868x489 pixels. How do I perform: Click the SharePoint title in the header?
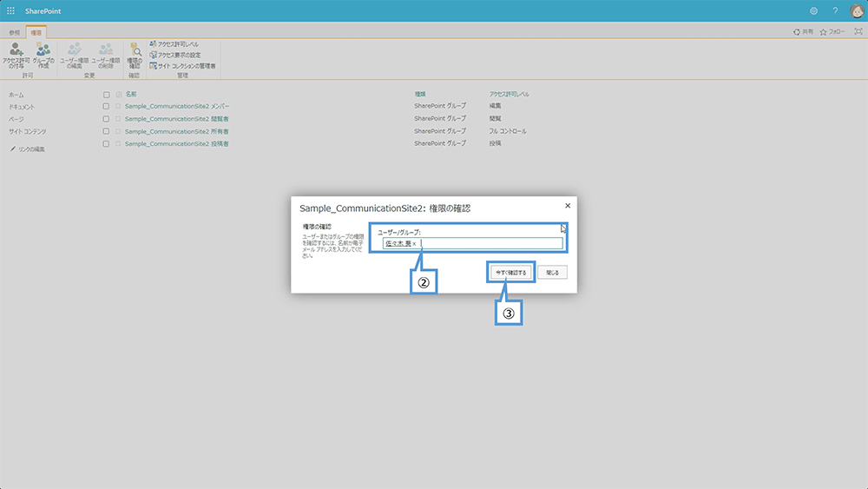[x=43, y=11]
